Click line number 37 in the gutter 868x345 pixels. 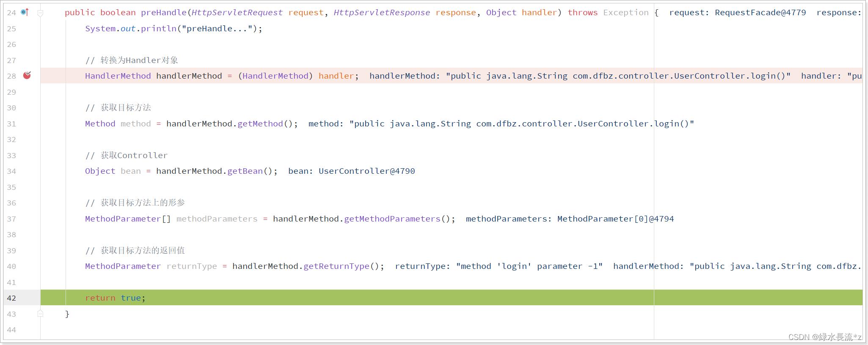tap(11, 219)
